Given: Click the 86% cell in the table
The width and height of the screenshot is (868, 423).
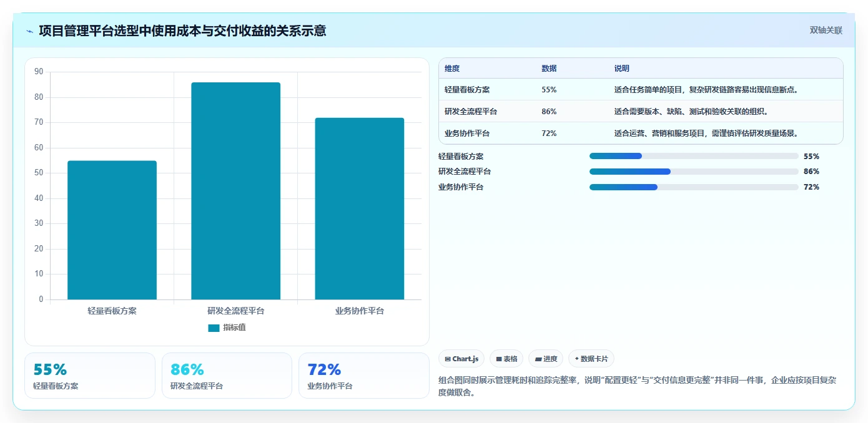Looking at the screenshot, I should (549, 112).
